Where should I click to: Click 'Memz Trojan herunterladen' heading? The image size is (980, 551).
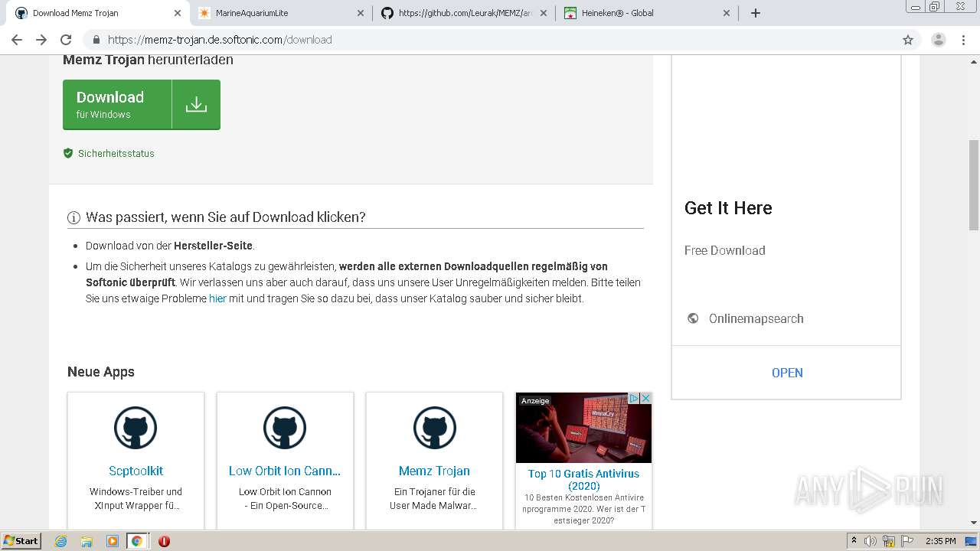click(148, 60)
